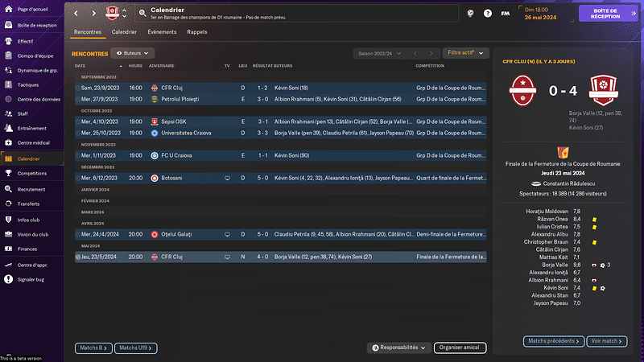The width and height of the screenshot is (644, 362).
Task: Open Filtre actif dropdown
Action: [x=465, y=53]
